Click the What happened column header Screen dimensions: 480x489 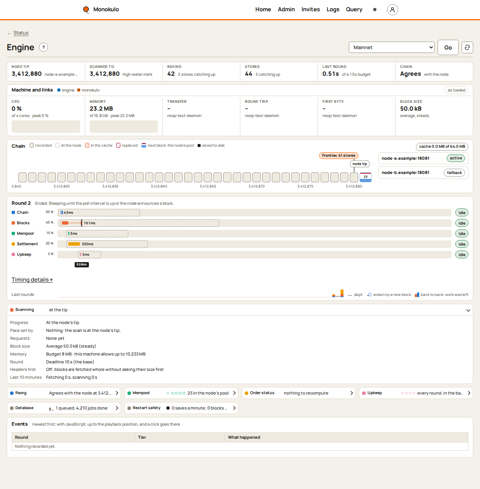click(244, 437)
